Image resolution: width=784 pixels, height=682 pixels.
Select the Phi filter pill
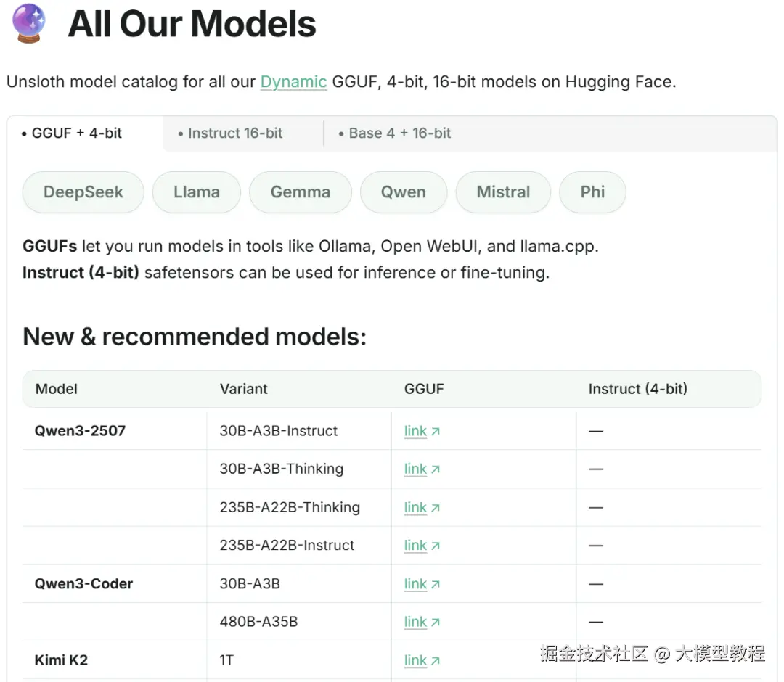(x=592, y=192)
